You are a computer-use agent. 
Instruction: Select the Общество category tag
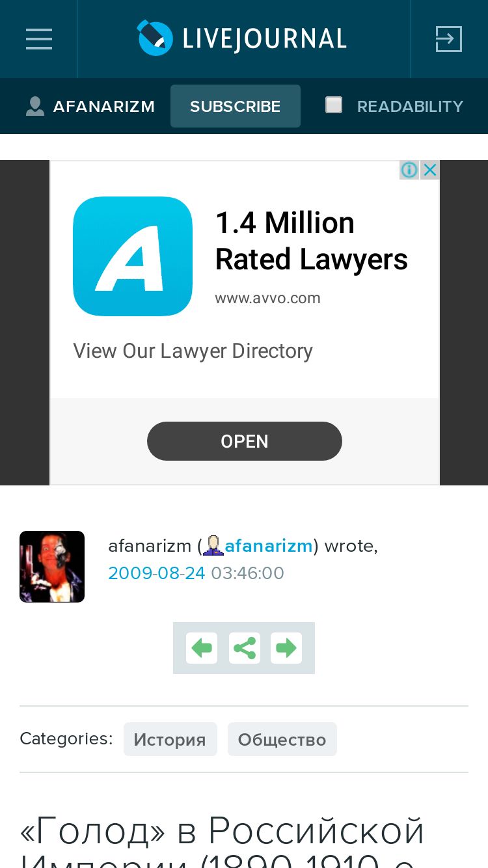click(x=282, y=739)
